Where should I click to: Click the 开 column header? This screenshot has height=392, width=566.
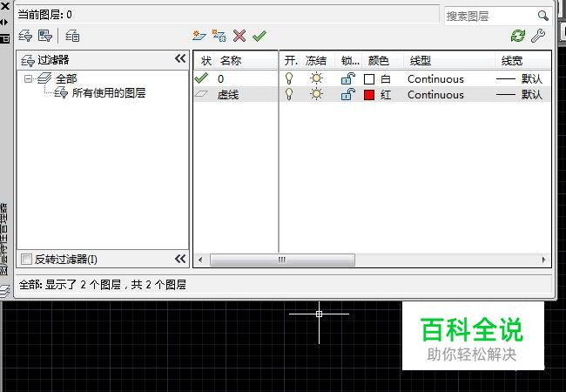[291, 60]
